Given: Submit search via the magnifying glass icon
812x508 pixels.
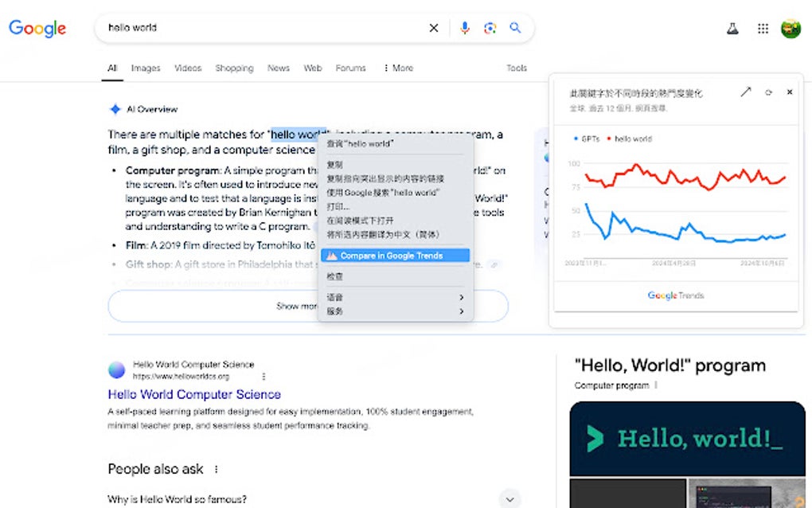Looking at the screenshot, I should tap(515, 27).
